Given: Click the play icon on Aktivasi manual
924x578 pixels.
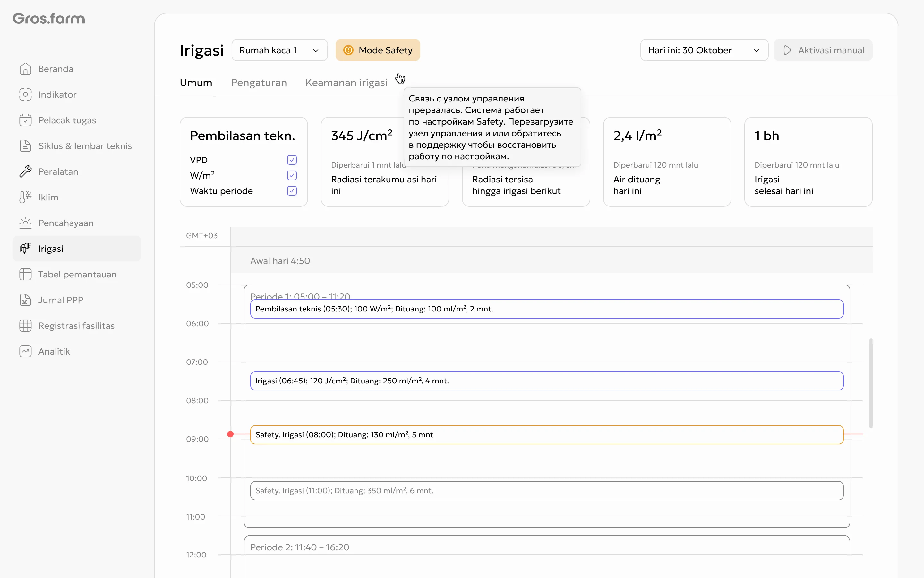Looking at the screenshot, I should pos(787,50).
